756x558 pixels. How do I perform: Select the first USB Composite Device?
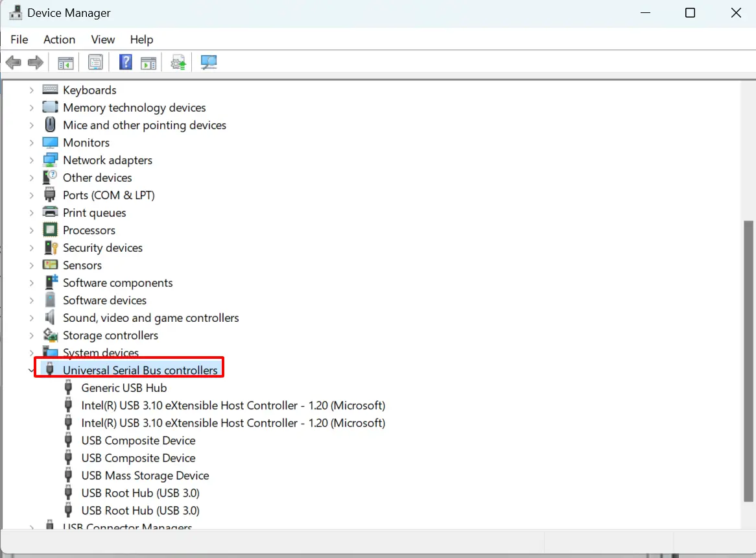(138, 441)
